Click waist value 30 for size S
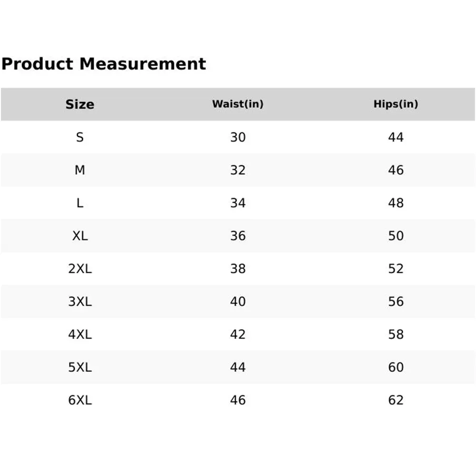This screenshot has height=476, width=476. (x=238, y=138)
